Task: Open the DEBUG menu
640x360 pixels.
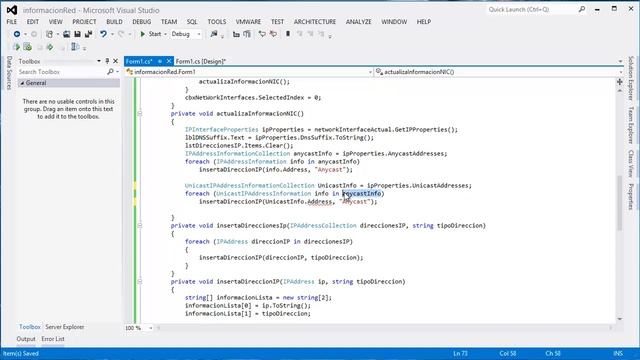Action: tap(142, 22)
